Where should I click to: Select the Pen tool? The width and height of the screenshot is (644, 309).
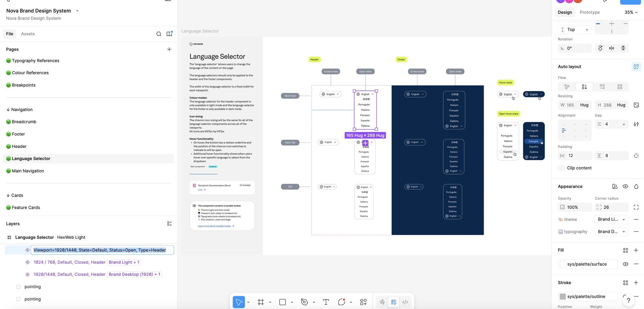pos(304,302)
